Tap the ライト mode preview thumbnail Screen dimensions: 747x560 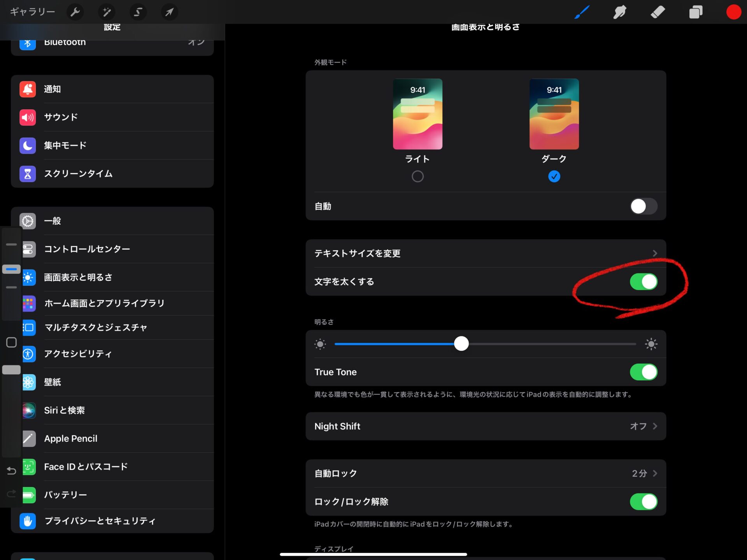coord(417,114)
